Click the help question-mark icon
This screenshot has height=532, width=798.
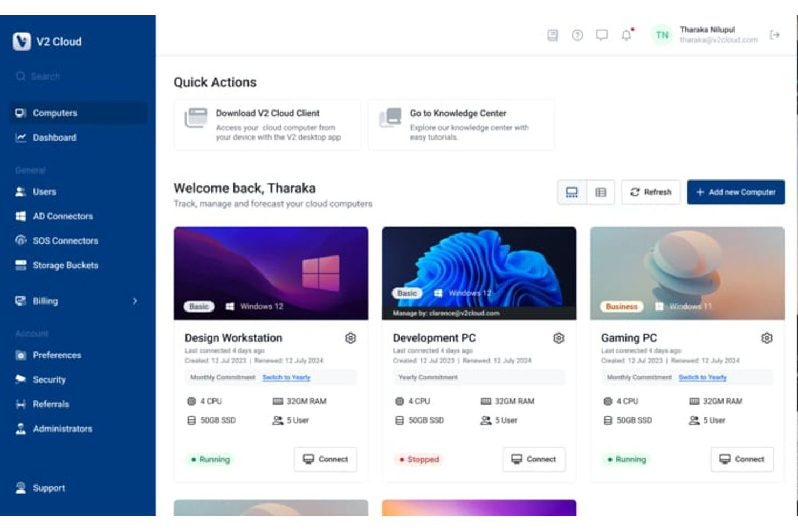coord(576,36)
